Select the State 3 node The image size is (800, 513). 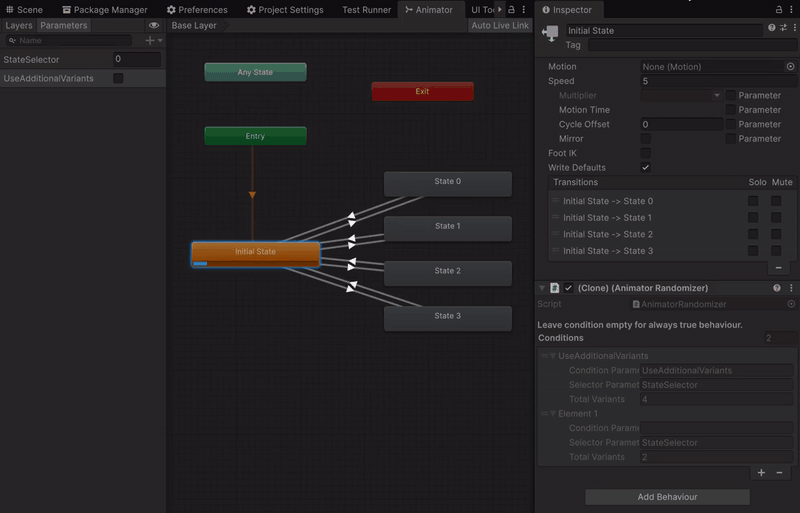click(x=447, y=319)
